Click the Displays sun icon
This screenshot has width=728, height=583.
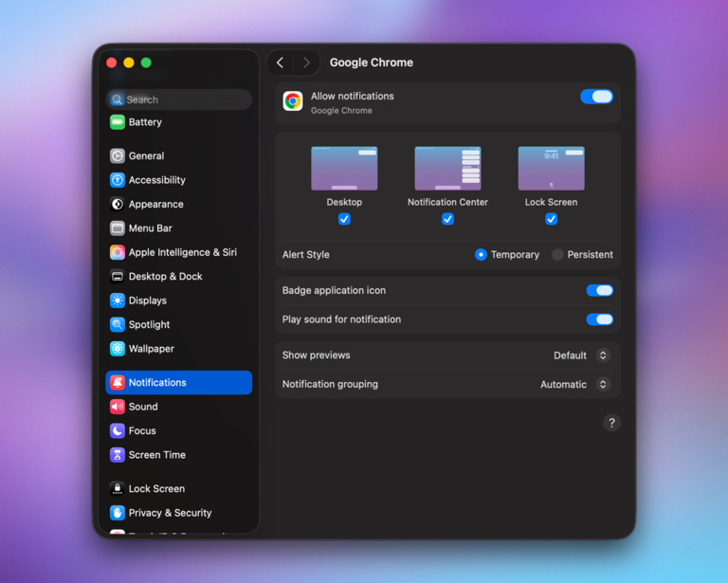(x=117, y=301)
